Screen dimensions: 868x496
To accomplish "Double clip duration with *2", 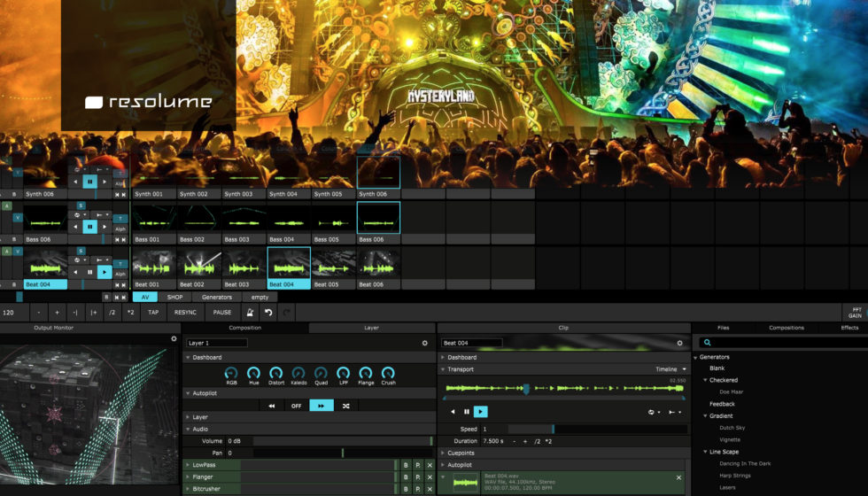I will [x=548, y=441].
